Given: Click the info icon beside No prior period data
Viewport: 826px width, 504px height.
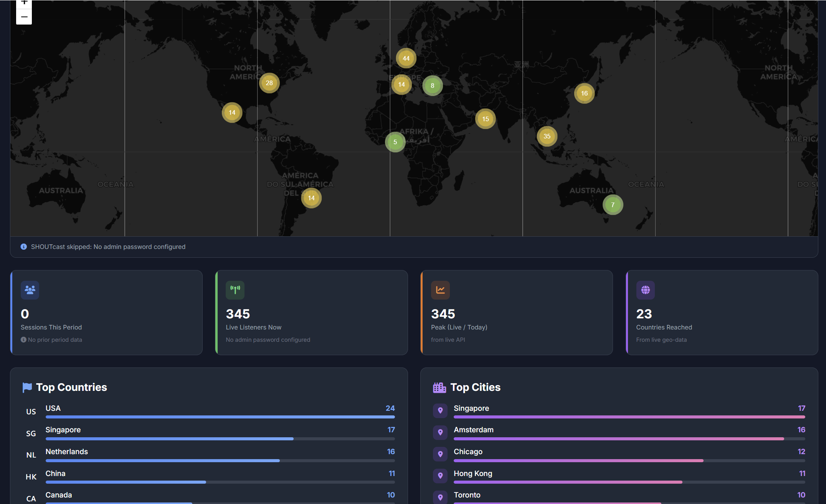Looking at the screenshot, I should [x=23, y=339].
